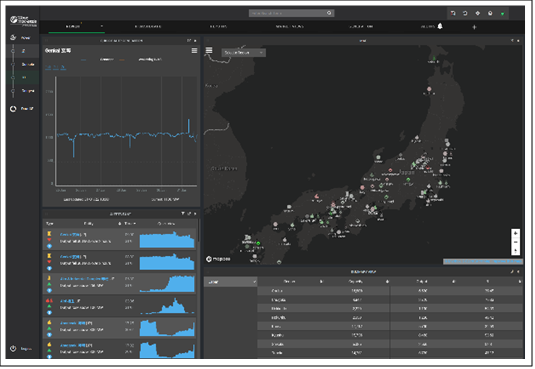Click the search field in the top bar

(x=291, y=13)
